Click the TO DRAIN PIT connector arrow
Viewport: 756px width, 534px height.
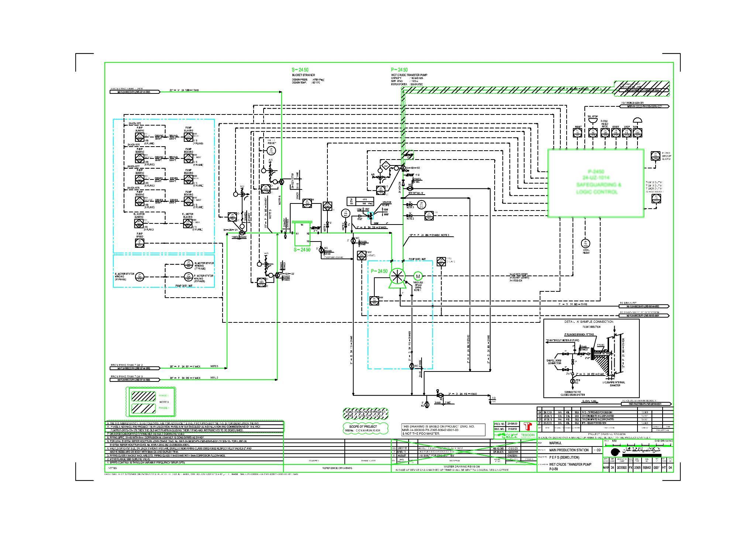[645, 307]
